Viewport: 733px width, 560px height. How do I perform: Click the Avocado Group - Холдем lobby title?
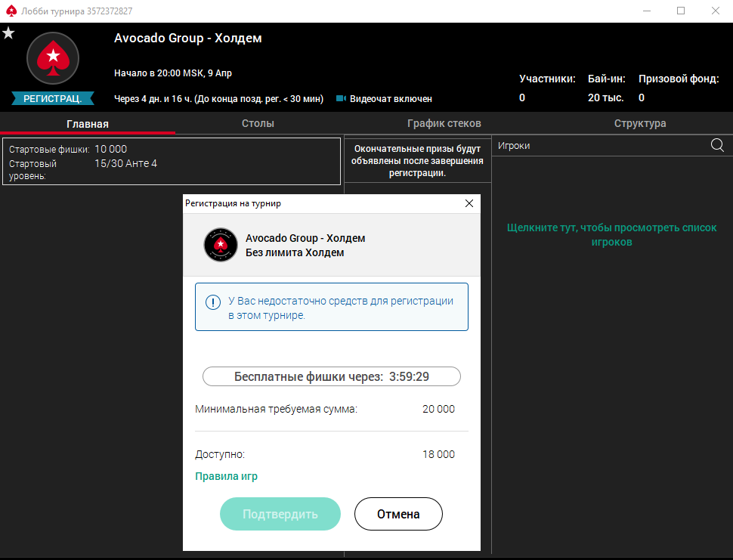(188, 39)
